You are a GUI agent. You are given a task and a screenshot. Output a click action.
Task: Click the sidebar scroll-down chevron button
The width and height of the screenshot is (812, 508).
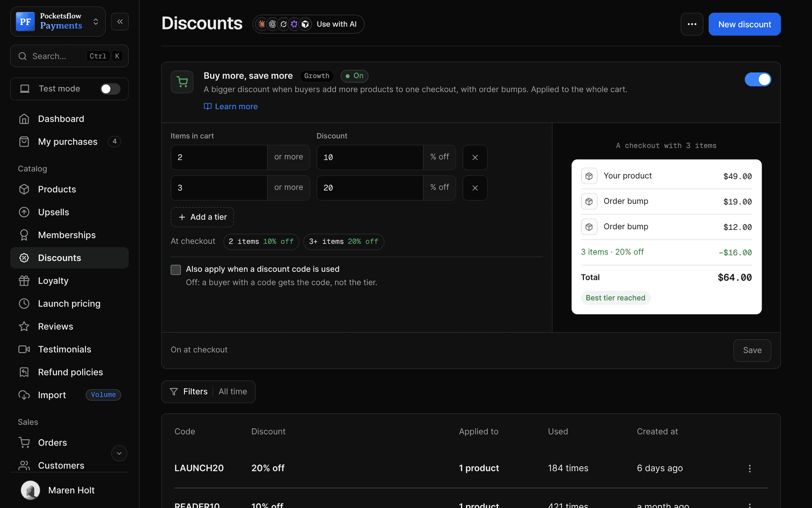119,453
